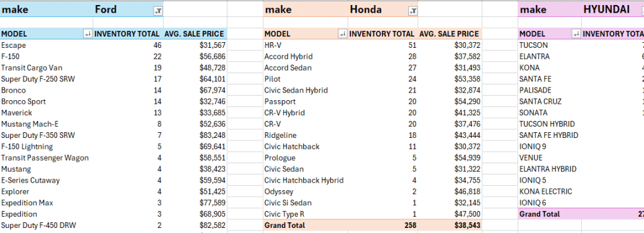This screenshot has width=644, height=233.
Task: Select the Explorer model cell
Action: click(47, 191)
